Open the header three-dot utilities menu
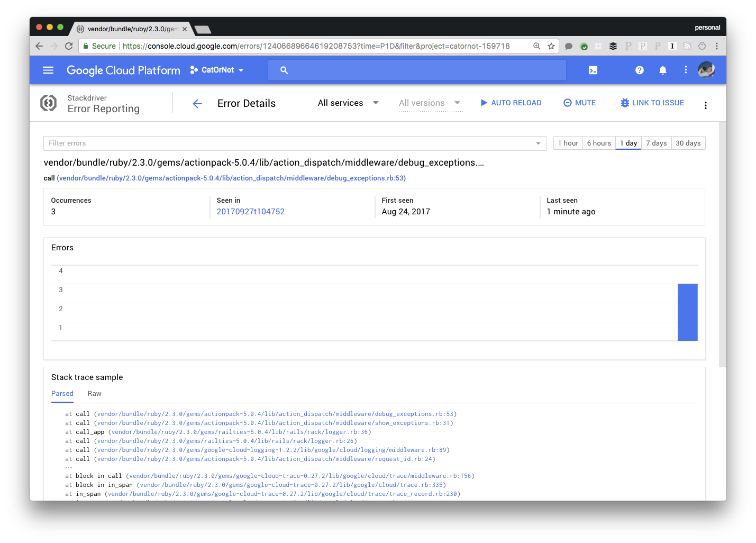The width and height of the screenshot is (756, 543). 686,70
